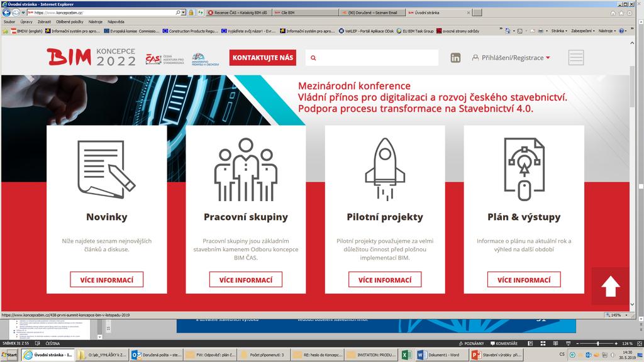Click VÍCE INFORMACÍ under Pilotní projekty
The height and width of the screenshot is (362, 644).
[x=385, y=280]
